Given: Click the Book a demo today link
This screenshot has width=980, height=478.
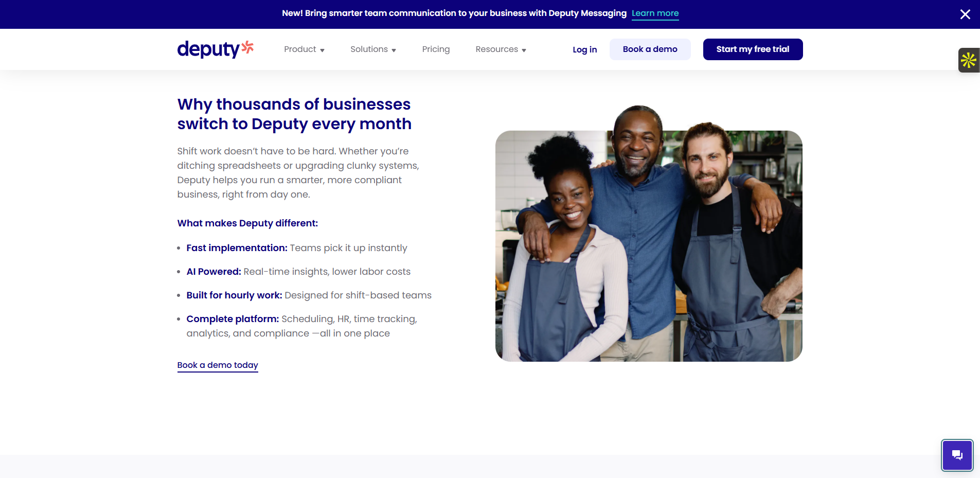Looking at the screenshot, I should pos(218,365).
